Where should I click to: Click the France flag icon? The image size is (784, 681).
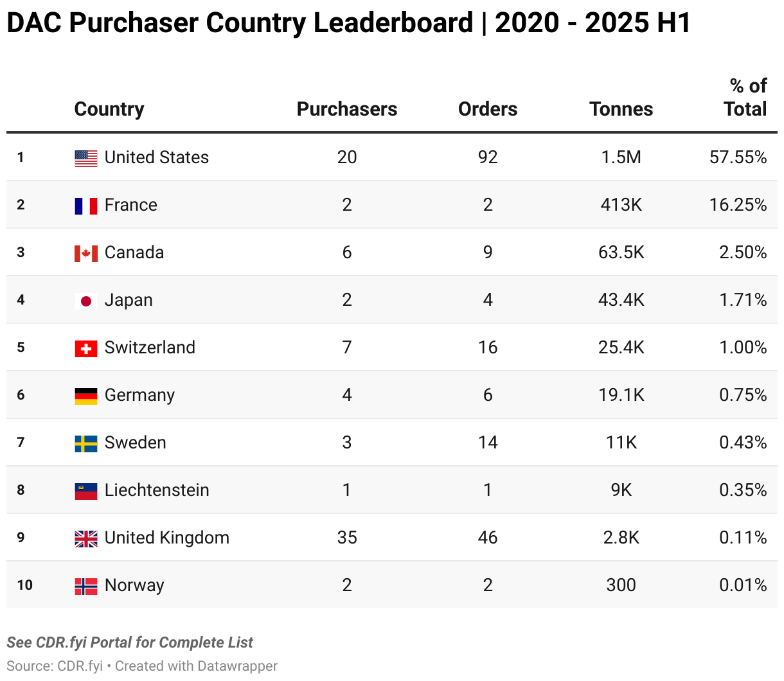[x=86, y=206]
